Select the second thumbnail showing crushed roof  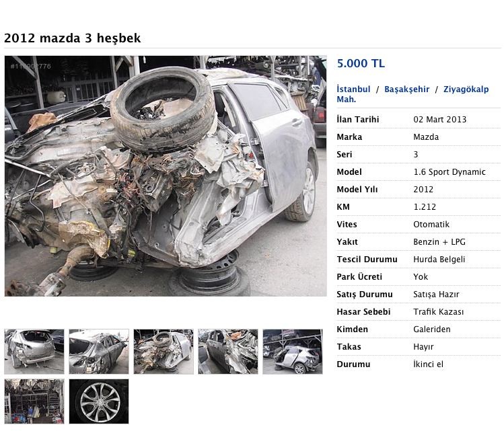pos(99,352)
